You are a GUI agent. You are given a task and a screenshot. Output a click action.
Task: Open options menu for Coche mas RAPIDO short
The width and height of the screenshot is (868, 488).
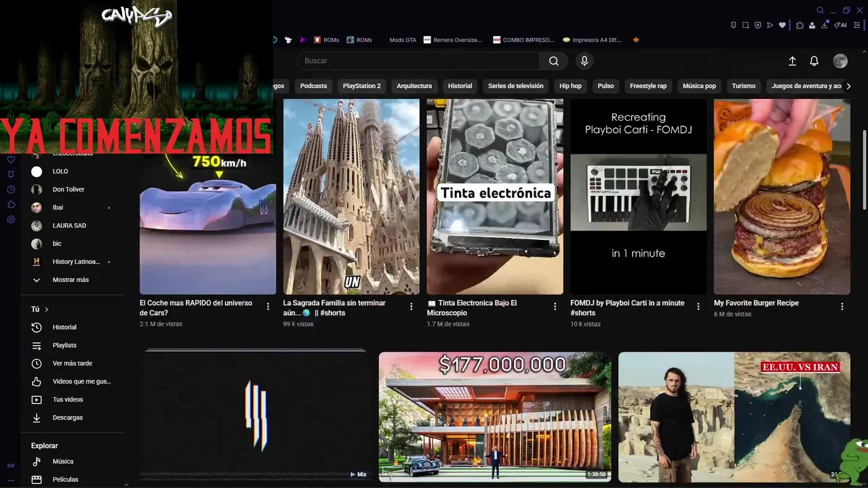pyautogui.click(x=268, y=306)
